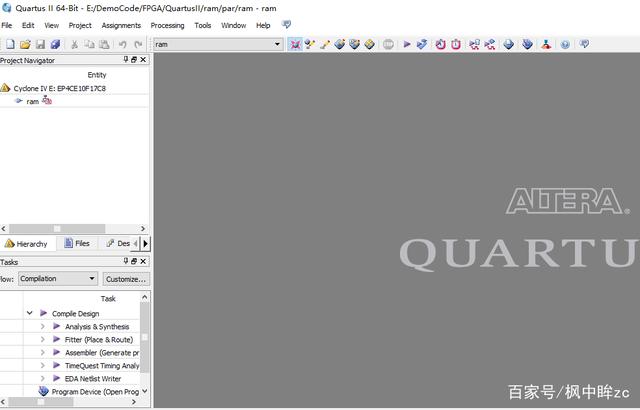Open the Assignment Editor toolbar icon

tap(310, 44)
